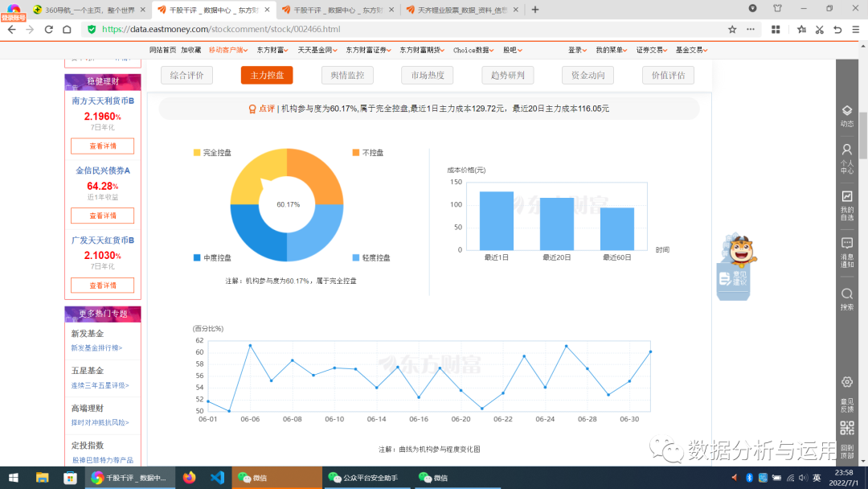
Task: Toggle the 轻度控盘 legend entry
Action: tap(371, 257)
